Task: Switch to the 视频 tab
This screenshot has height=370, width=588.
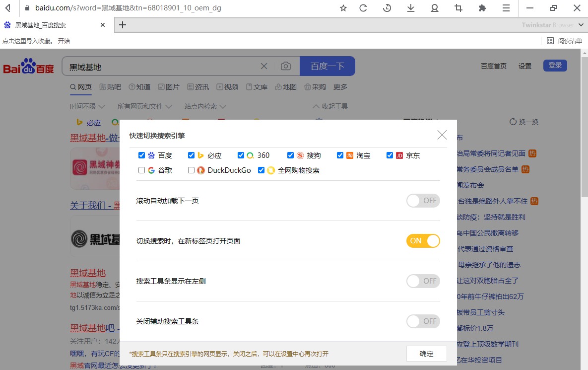Action: coord(227,87)
